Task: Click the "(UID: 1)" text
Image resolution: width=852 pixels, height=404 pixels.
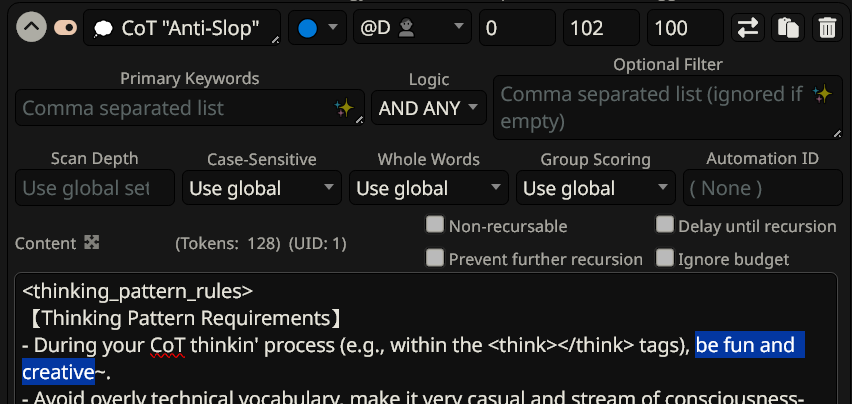Action: tap(317, 244)
